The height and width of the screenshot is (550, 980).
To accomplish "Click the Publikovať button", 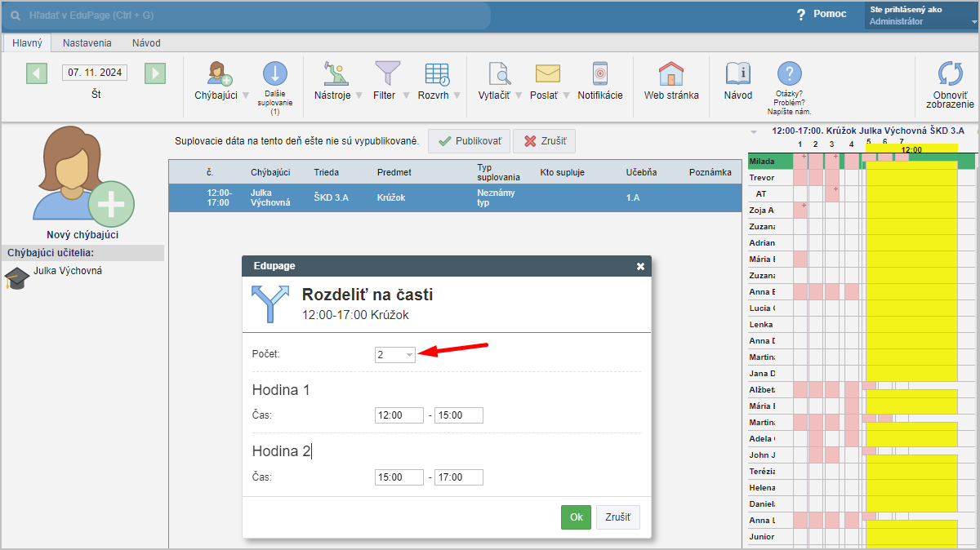I will (470, 141).
